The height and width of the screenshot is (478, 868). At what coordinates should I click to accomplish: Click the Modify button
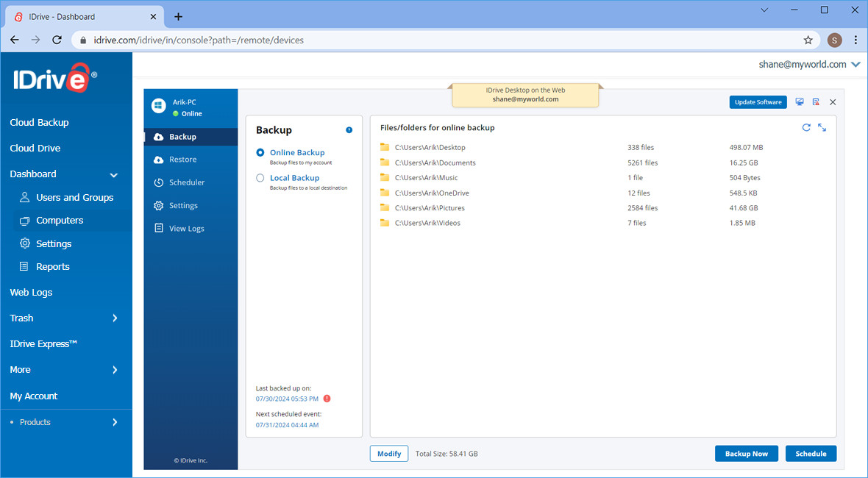click(388, 454)
